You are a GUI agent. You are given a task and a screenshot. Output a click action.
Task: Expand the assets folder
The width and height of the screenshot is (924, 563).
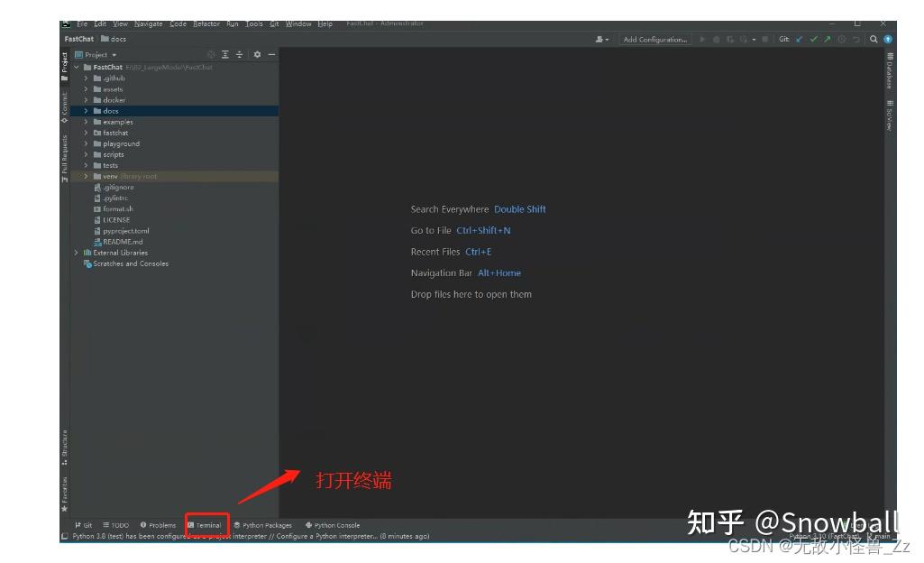coord(86,89)
